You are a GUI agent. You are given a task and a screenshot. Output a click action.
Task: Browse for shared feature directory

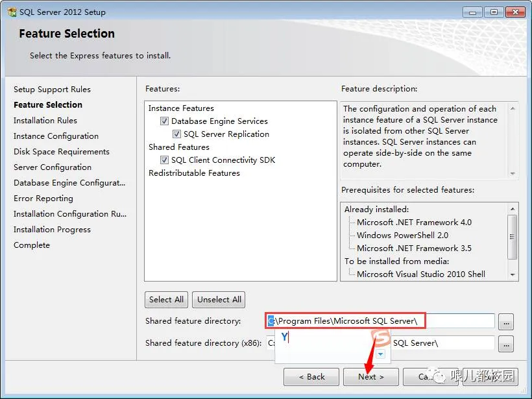[506, 322]
